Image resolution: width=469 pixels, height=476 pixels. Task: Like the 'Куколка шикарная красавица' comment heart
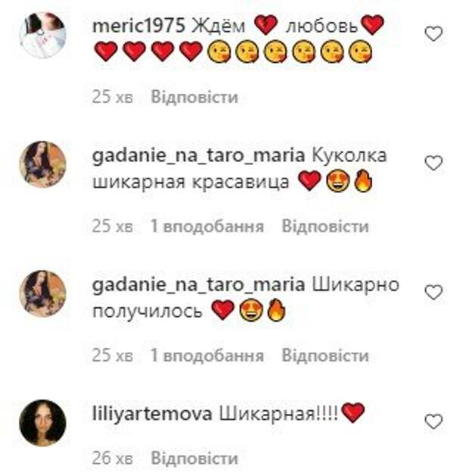[x=433, y=163]
